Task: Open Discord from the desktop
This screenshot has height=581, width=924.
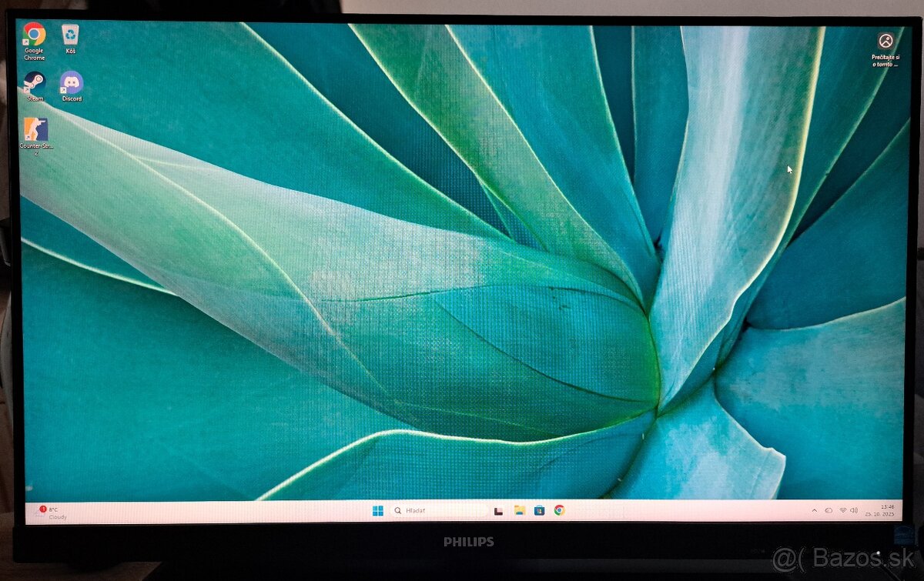Action: pos(71,82)
